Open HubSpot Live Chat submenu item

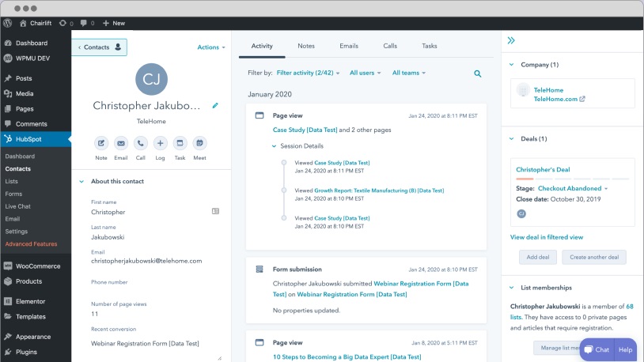click(x=17, y=206)
